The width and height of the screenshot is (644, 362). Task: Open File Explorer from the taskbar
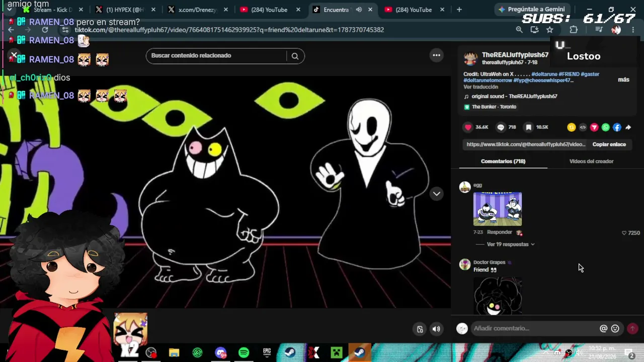click(x=174, y=353)
